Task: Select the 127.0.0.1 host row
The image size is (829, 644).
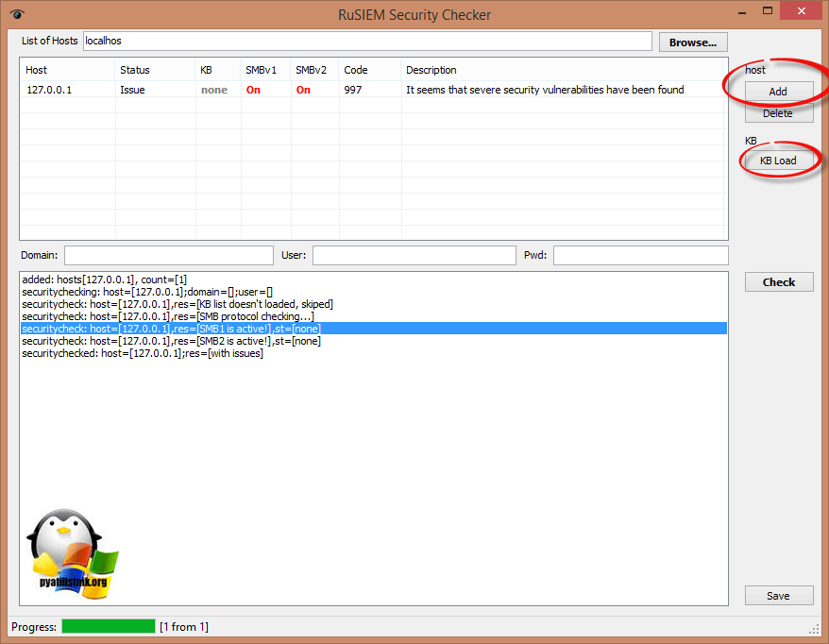Action: [x=49, y=91]
